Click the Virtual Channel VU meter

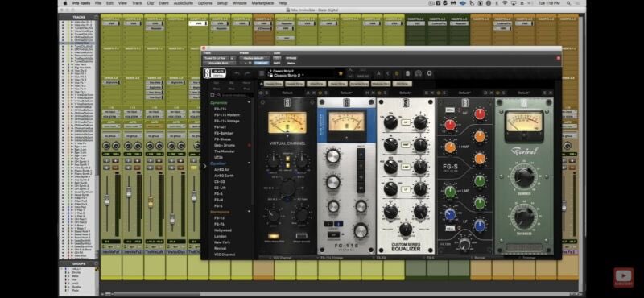287,122
